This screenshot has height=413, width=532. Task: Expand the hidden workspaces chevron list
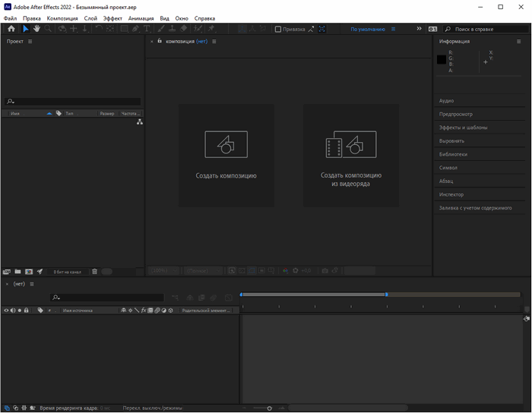419,29
